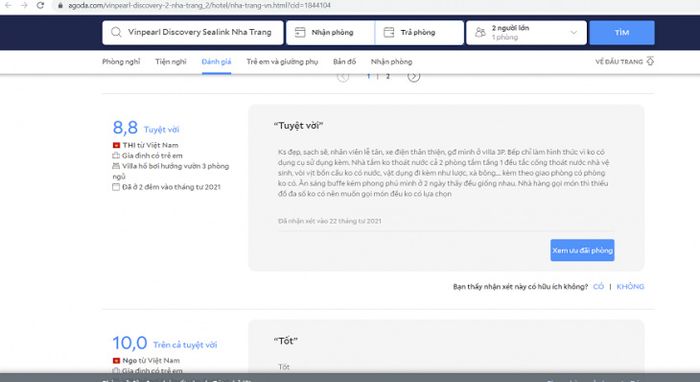700x382 pixels.
Task: Click reviewer name Ngo từ Việt Nam
Action: (151, 360)
